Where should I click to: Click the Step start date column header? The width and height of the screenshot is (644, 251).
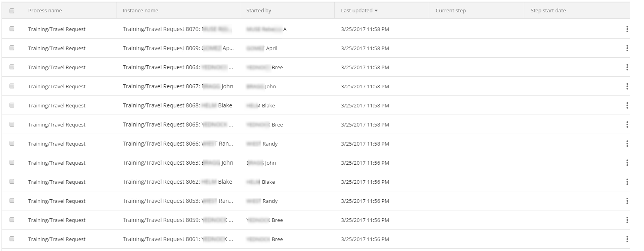click(x=548, y=11)
